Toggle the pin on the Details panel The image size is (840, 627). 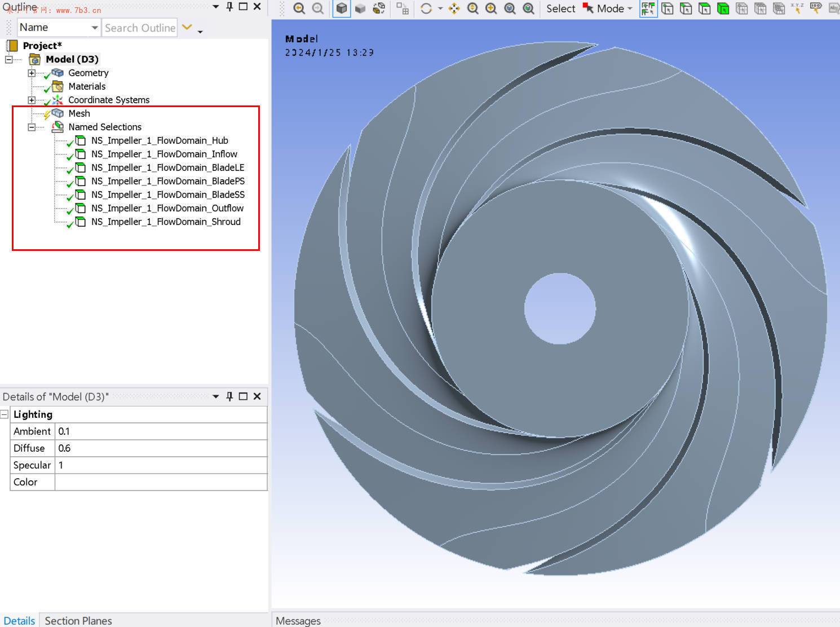pyautogui.click(x=229, y=396)
